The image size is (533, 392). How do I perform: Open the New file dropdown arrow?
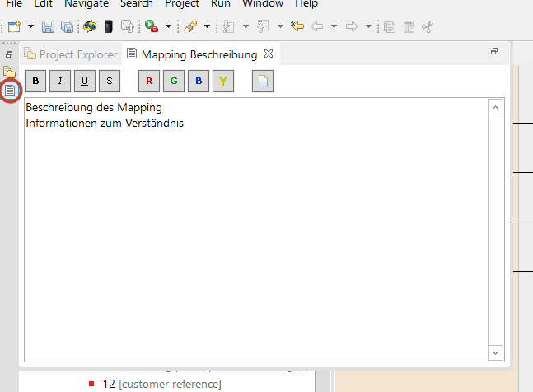(x=29, y=27)
